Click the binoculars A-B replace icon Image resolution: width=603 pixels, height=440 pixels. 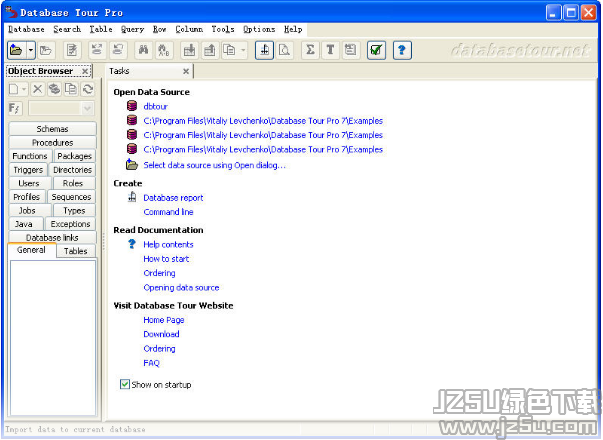[164, 50]
